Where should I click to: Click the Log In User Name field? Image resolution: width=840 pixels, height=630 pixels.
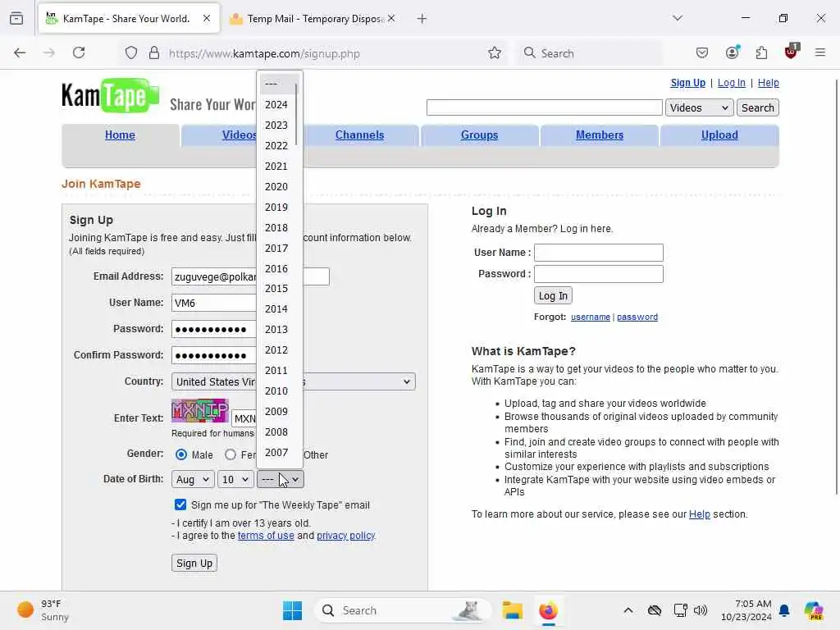598,253
